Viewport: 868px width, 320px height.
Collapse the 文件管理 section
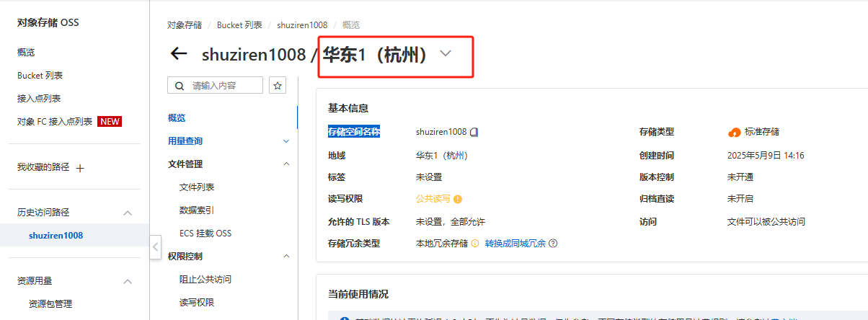click(x=286, y=164)
